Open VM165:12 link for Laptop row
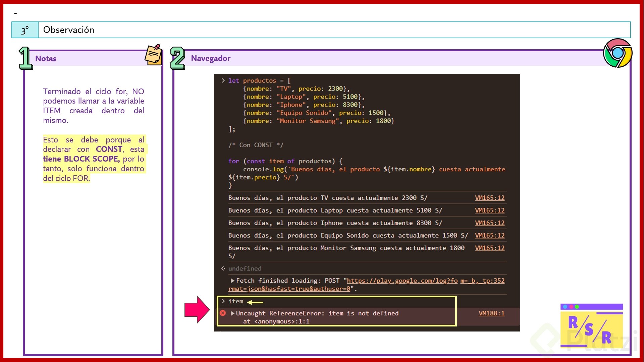This screenshot has height=362, width=644. pos(489,210)
